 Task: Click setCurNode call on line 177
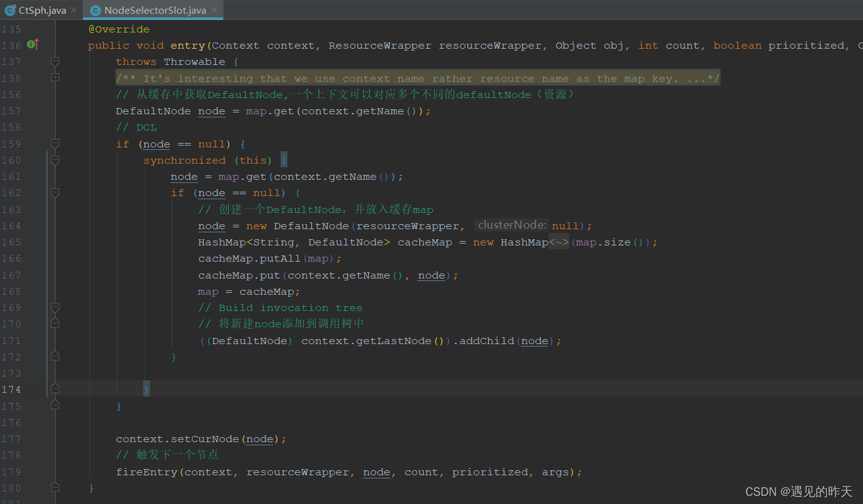[202, 439]
